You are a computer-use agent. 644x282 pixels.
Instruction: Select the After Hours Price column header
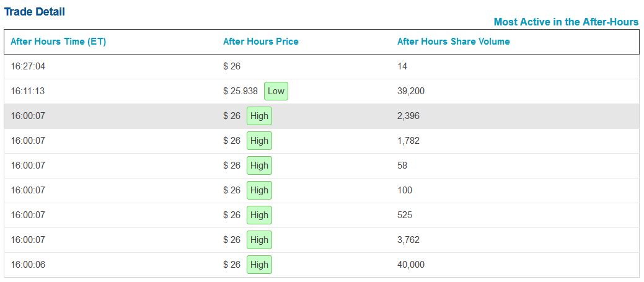pyautogui.click(x=260, y=42)
